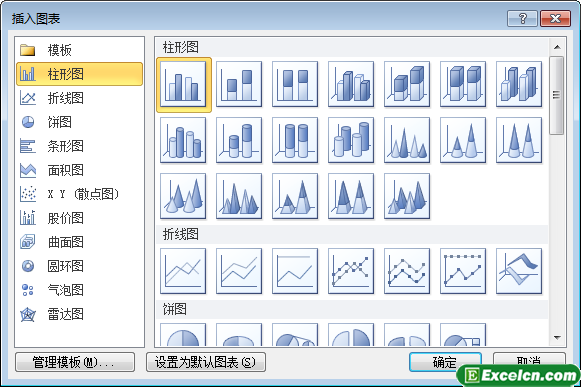
Task: Choose the stacked column chart type
Action: click(x=239, y=85)
